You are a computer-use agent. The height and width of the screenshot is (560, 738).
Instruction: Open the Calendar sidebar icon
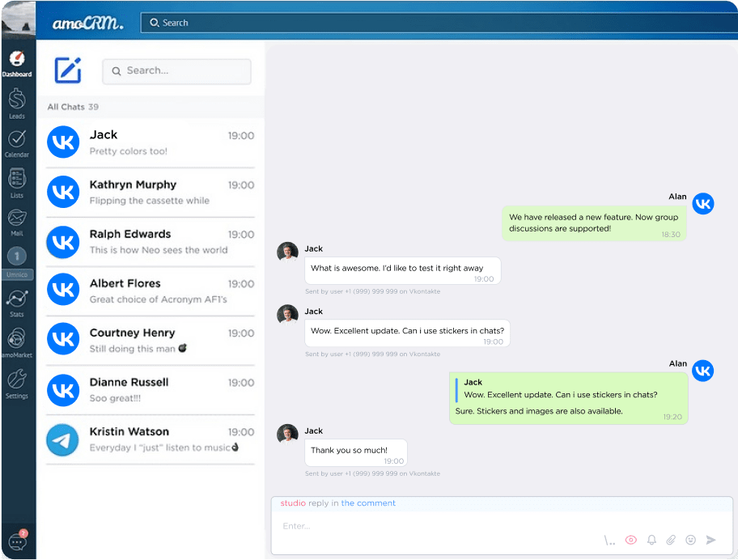16,139
